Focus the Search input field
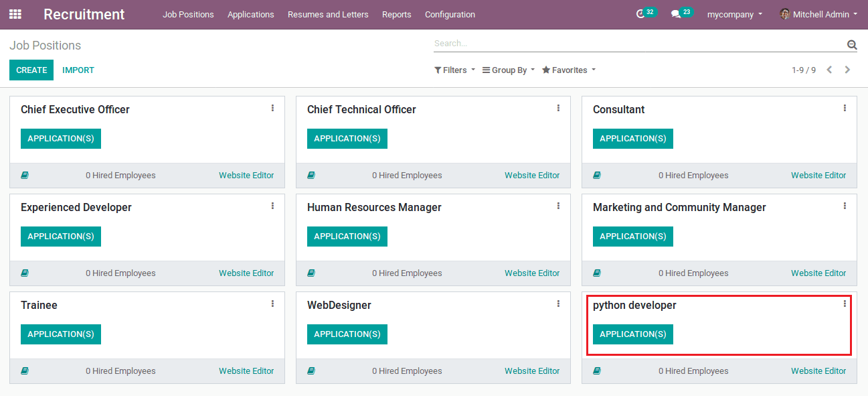868x396 pixels. [x=639, y=44]
